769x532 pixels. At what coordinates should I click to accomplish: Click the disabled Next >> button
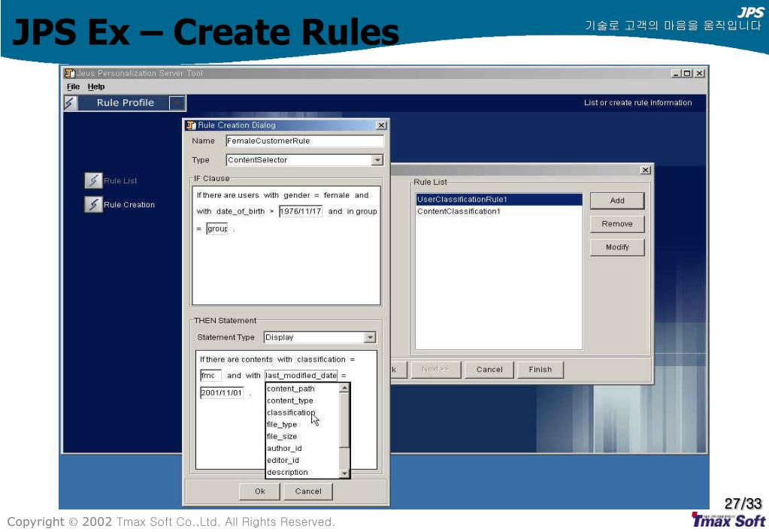click(435, 369)
